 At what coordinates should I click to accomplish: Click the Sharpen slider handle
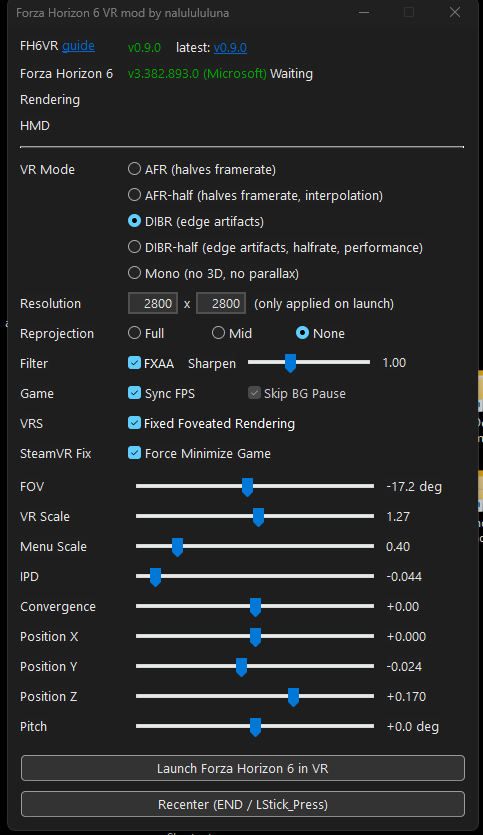coord(290,363)
